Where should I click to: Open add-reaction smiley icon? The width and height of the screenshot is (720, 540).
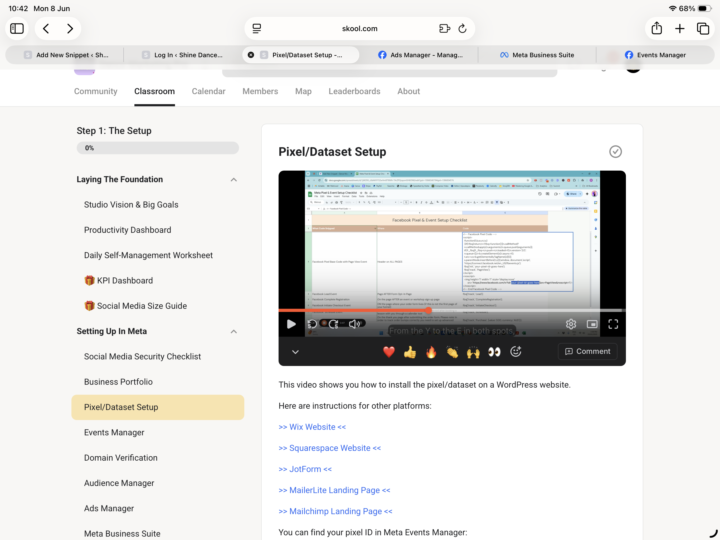point(516,352)
